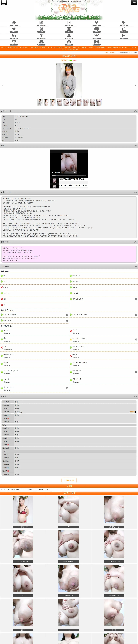Select the first thumbnail in the gallery strip
The image size is (138, 644).
tap(40, 103)
